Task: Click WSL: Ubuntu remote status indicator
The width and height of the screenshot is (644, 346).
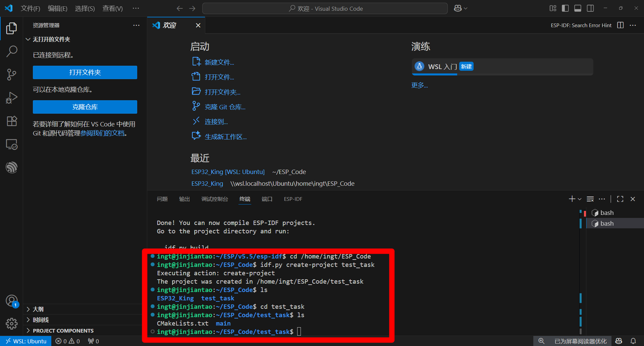Action: 26,341
